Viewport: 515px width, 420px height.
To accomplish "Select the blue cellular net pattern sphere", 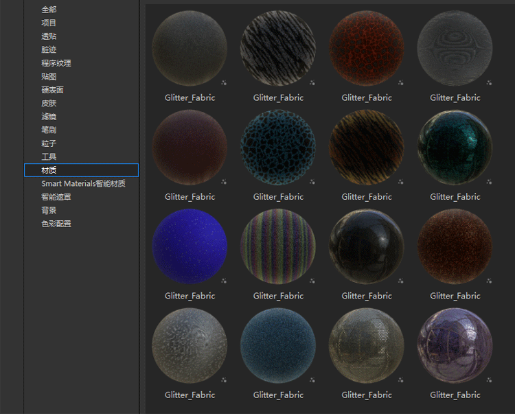I will pos(278,148).
